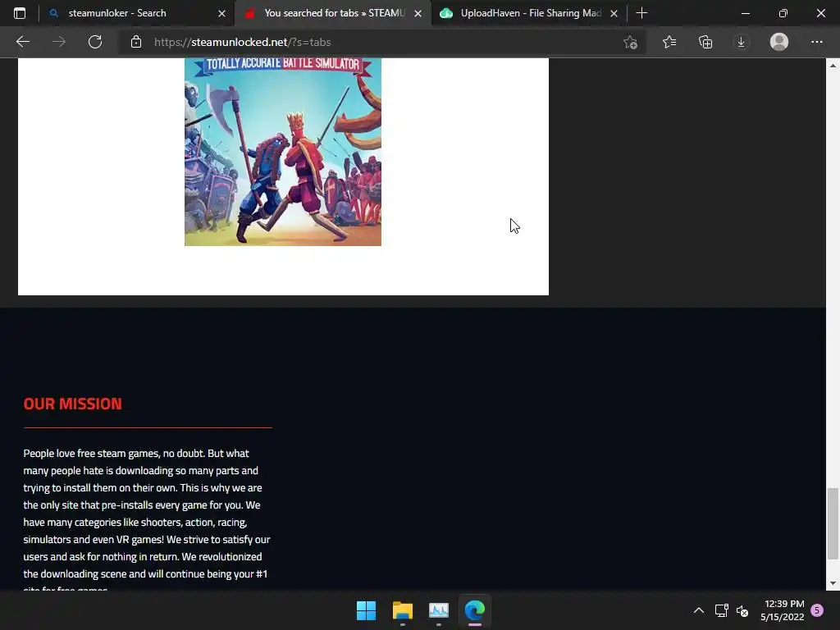The image size is (840, 630).
Task: Click the page scrollbar thumb
Action: tap(833, 523)
